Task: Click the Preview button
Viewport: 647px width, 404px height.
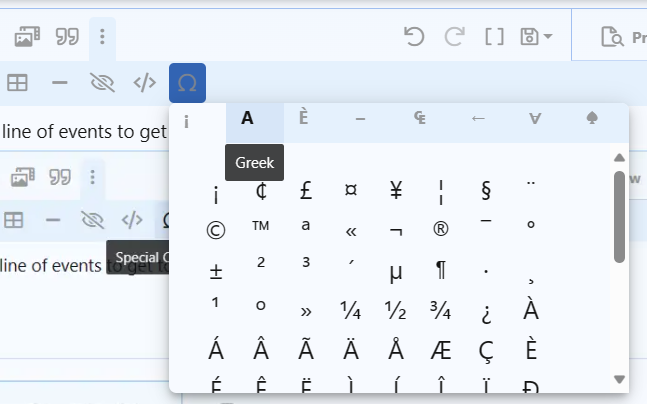Action: [x=623, y=38]
